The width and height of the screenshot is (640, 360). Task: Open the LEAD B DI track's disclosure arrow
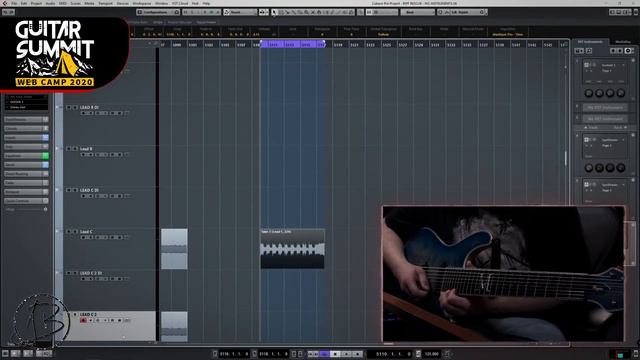(57, 107)
